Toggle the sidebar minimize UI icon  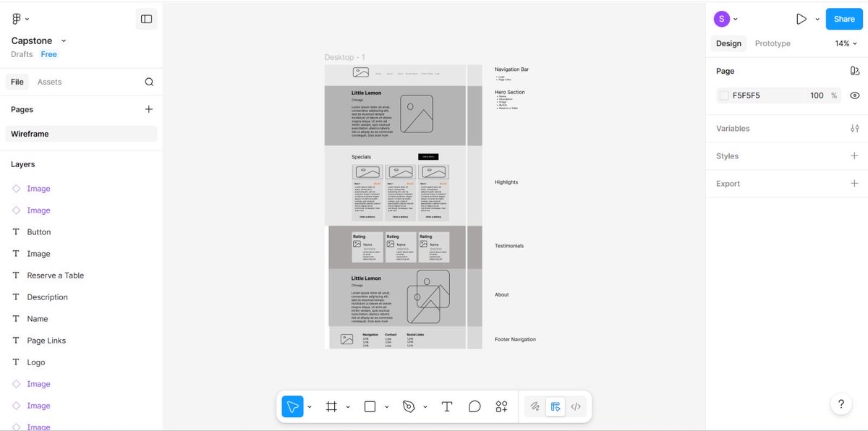[x=146, y=19]
